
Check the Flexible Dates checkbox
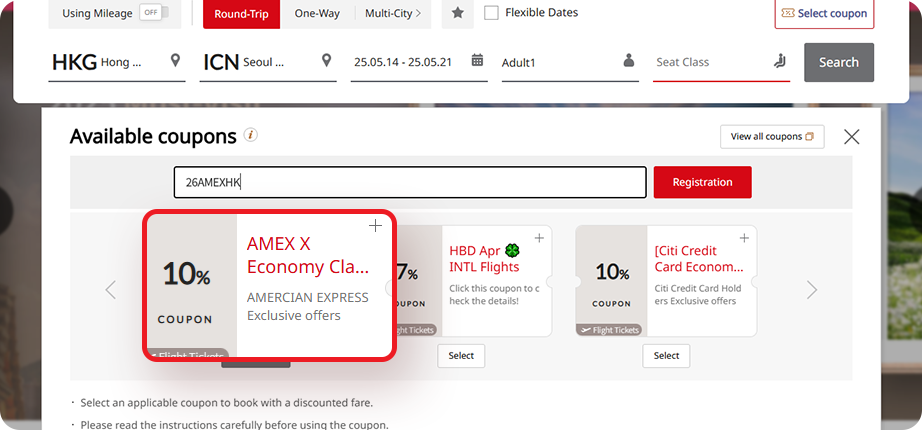pyautogui.click(x=491, y=13)
